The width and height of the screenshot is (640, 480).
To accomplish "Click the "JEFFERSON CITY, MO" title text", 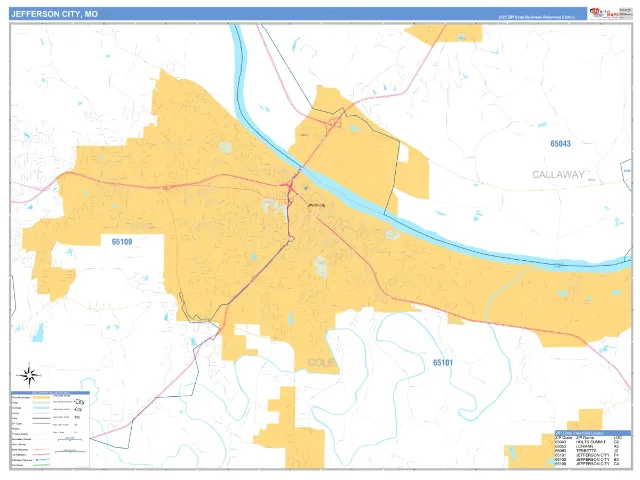I will pyautogui.click(x=54, y=14).
